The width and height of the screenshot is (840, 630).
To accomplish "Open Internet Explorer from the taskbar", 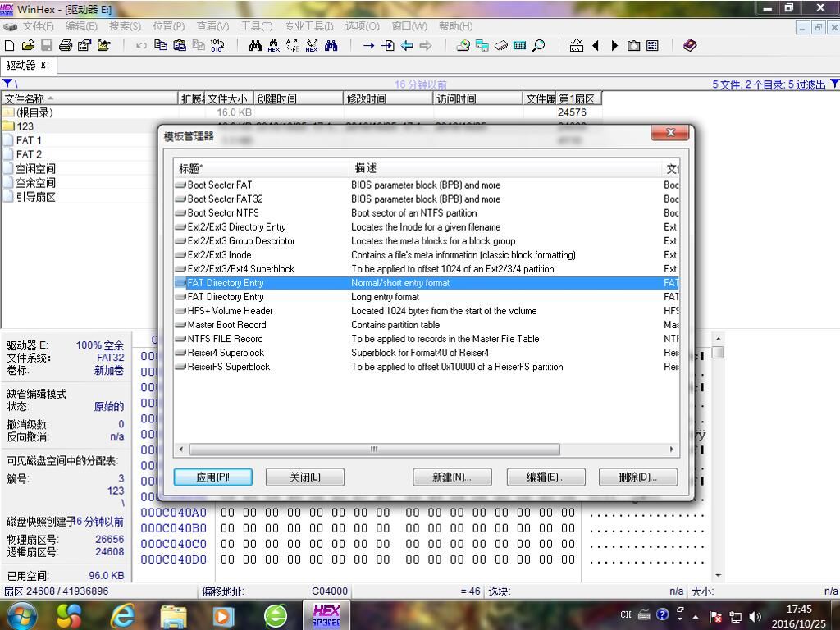I will coord(122,615).
